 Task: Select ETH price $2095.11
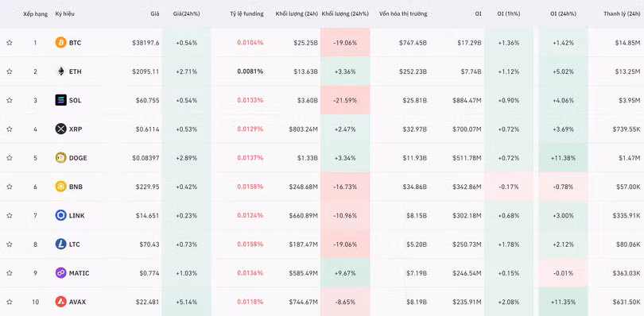pyautogui.click(x=145, y=71)
